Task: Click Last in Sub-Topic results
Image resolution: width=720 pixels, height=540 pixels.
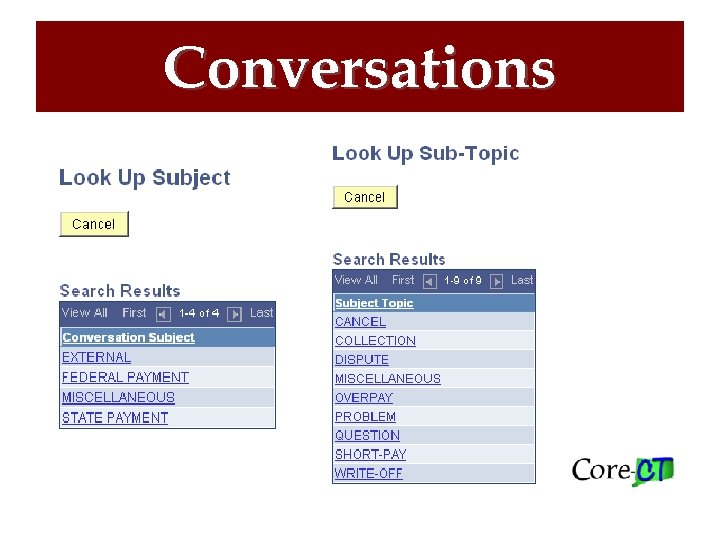Action: click(522, 280)
